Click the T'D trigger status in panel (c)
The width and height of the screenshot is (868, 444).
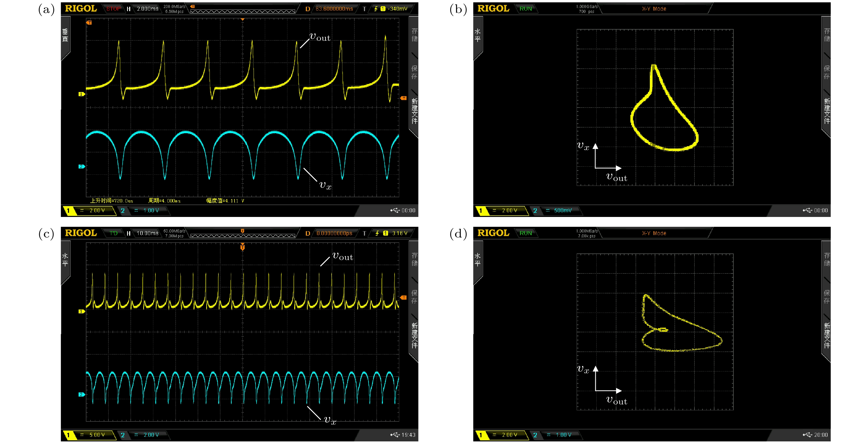(x=113, y=233)
